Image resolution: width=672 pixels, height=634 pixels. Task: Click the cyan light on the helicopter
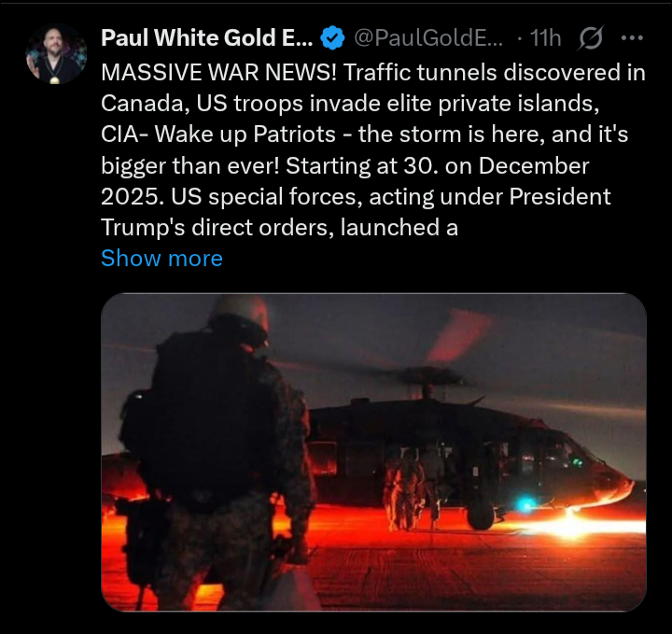click(x=525, y=505)
